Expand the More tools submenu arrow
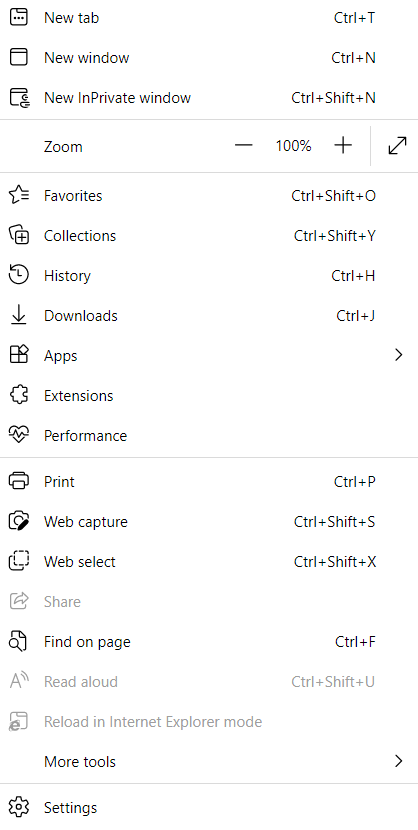Screen dimensions: 418x830 coord(399,762)
